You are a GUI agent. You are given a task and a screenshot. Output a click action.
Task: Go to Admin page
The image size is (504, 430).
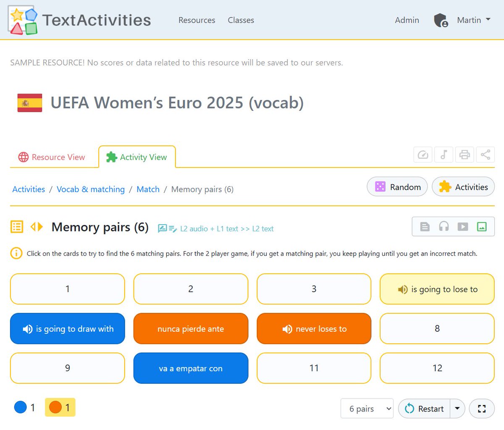click(x=407, y=20)
